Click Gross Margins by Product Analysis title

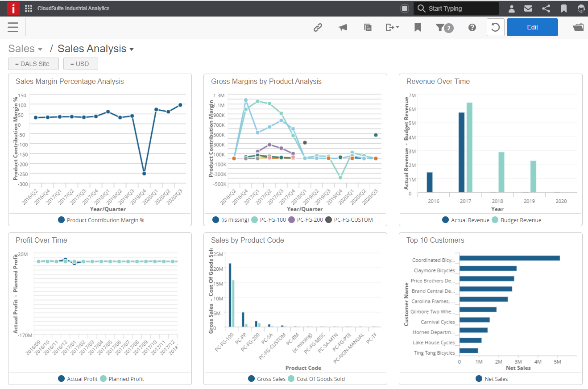pyautogui.click(x=266, y=81)
